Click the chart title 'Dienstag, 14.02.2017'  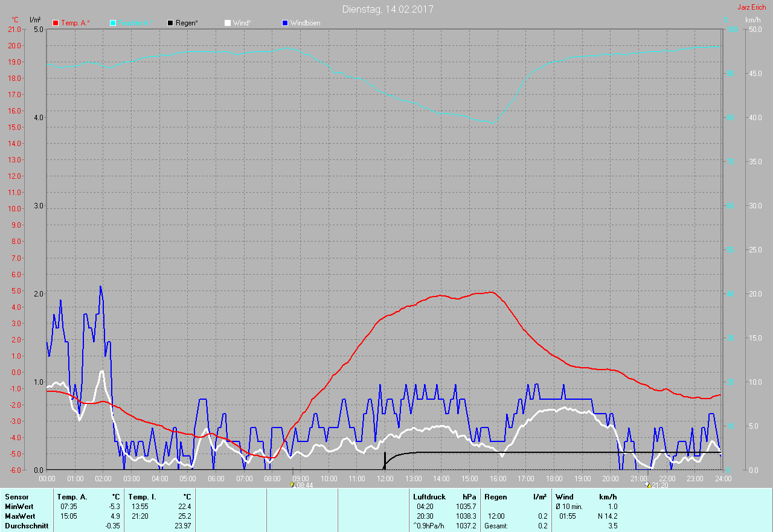(388, 9)
